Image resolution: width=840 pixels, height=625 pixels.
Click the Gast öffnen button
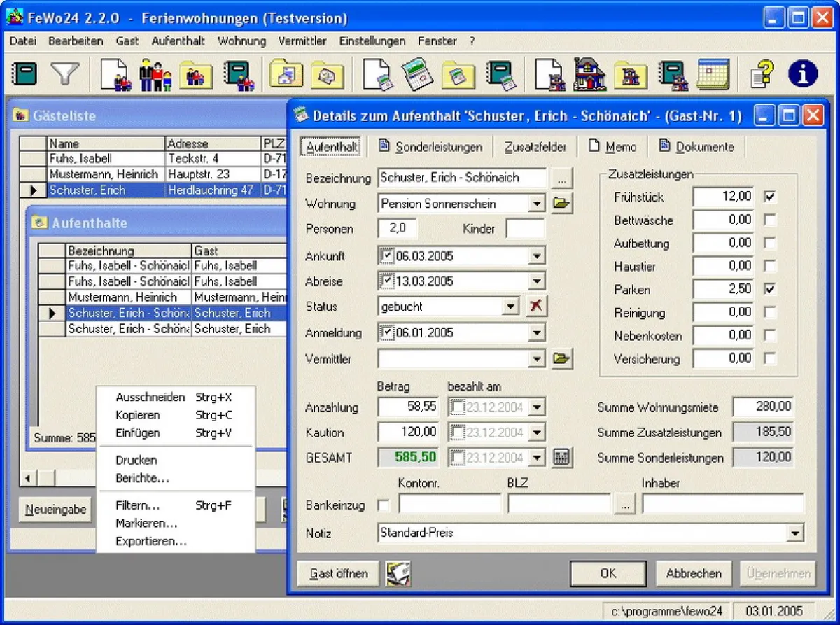coord(338,573)
